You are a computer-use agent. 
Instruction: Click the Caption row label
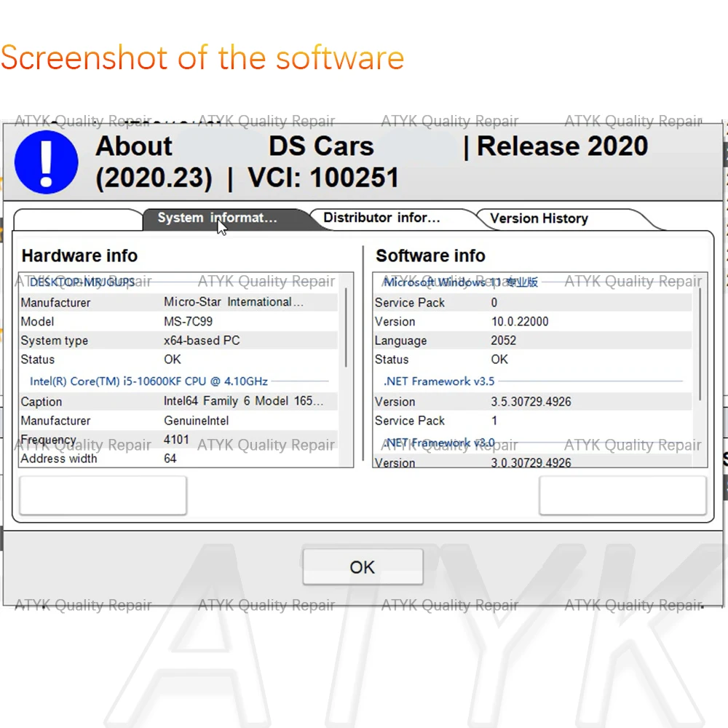coord(41,402)
